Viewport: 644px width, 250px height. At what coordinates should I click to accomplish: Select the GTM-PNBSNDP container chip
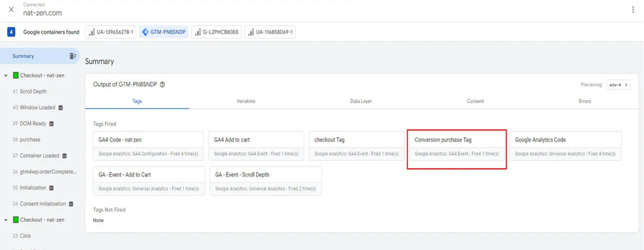[164, 32]
